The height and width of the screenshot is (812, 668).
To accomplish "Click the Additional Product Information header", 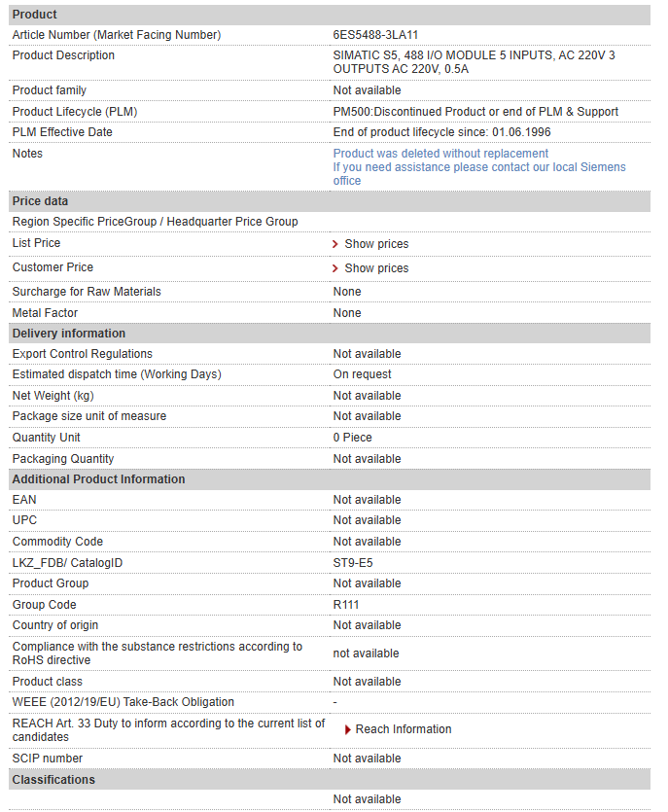I will click(x=330, y=479).
